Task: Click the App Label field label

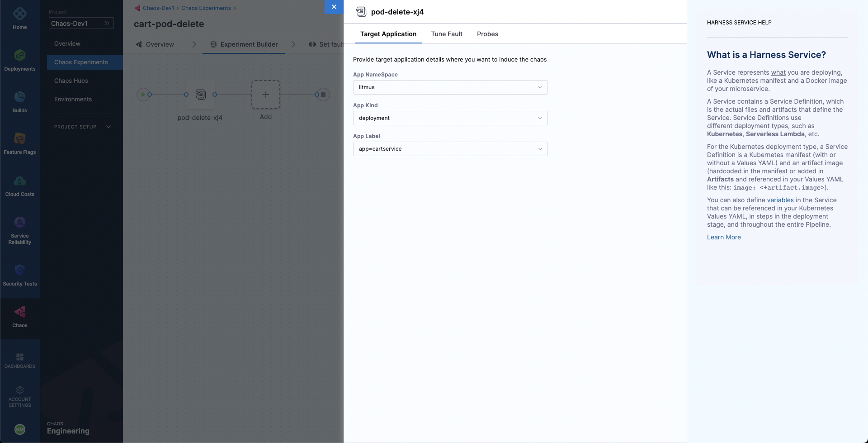Action: [x=367, y=136]
